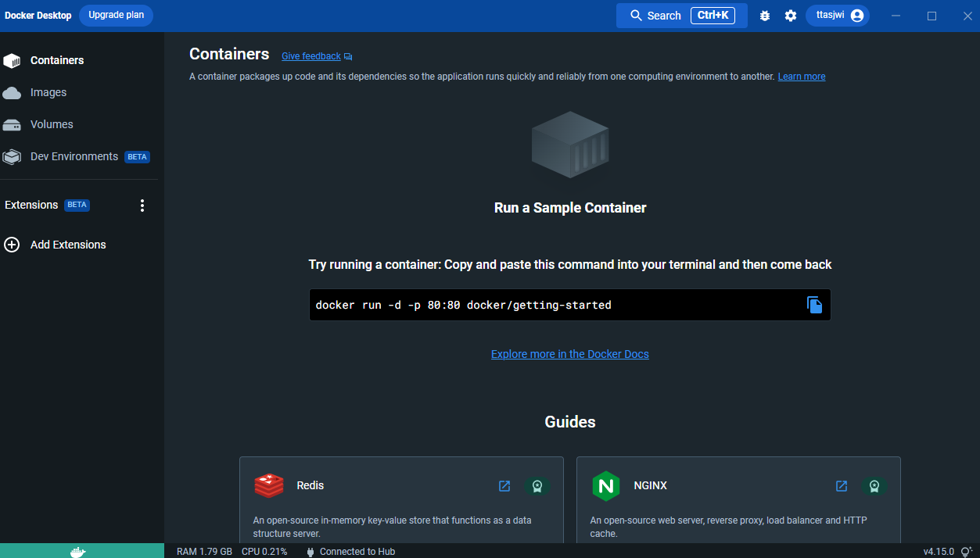Screen dimensions: 980x558
Task: Click the NGINX official badge icon
Action: pos(874,486)
